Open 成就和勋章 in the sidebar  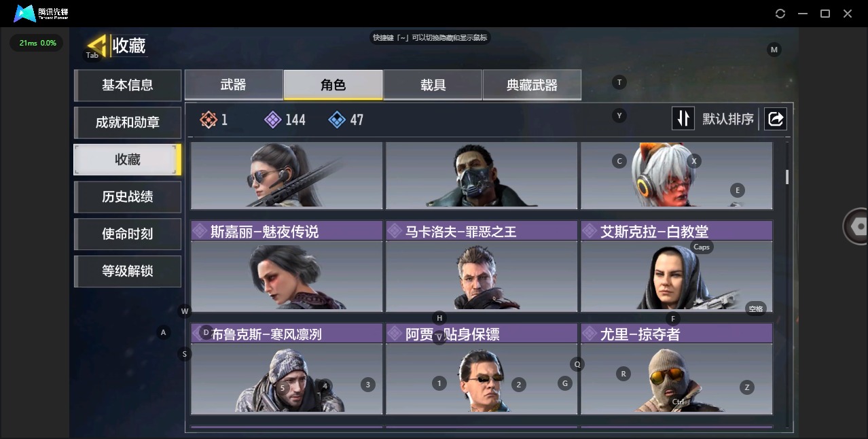point(128,122)
